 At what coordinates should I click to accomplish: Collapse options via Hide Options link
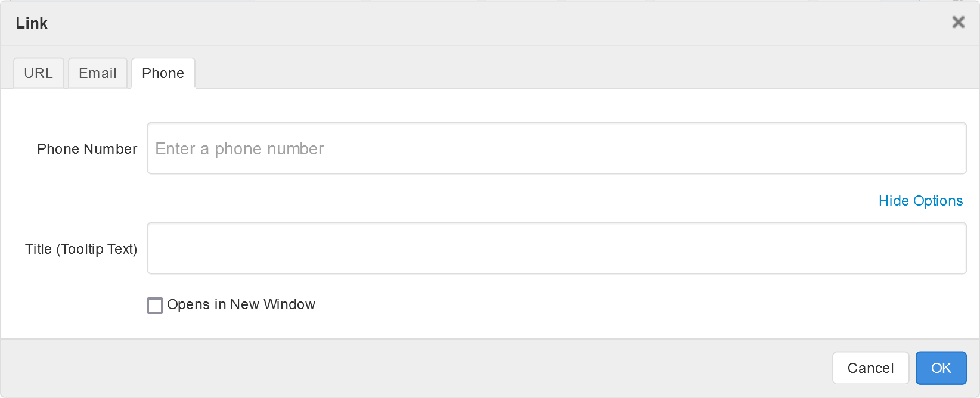920,201
